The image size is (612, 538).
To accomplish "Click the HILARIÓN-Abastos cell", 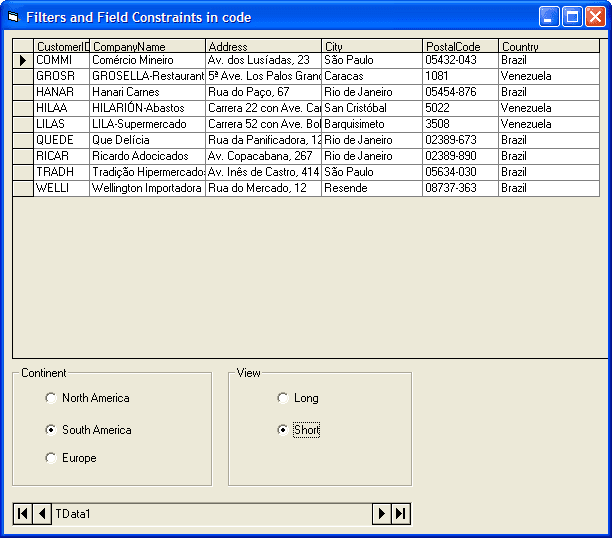I will 148,109.
